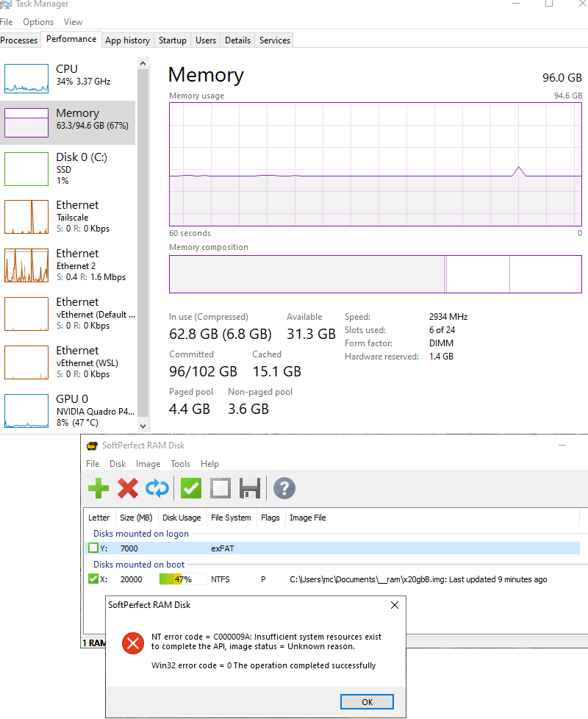Close the SoftPerfect error dialog
Viewport: 588px width, 719px height.
click(x=395, y=605)
